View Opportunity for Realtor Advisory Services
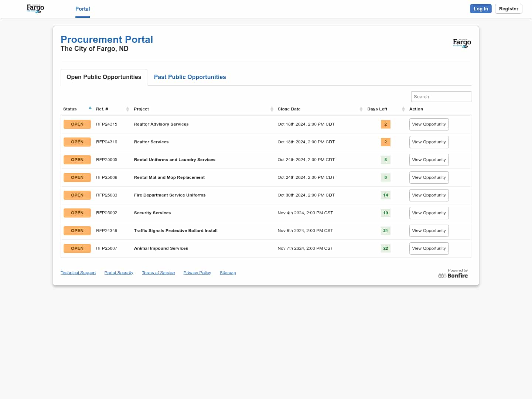Screen dimensions: 532x399 429,125
